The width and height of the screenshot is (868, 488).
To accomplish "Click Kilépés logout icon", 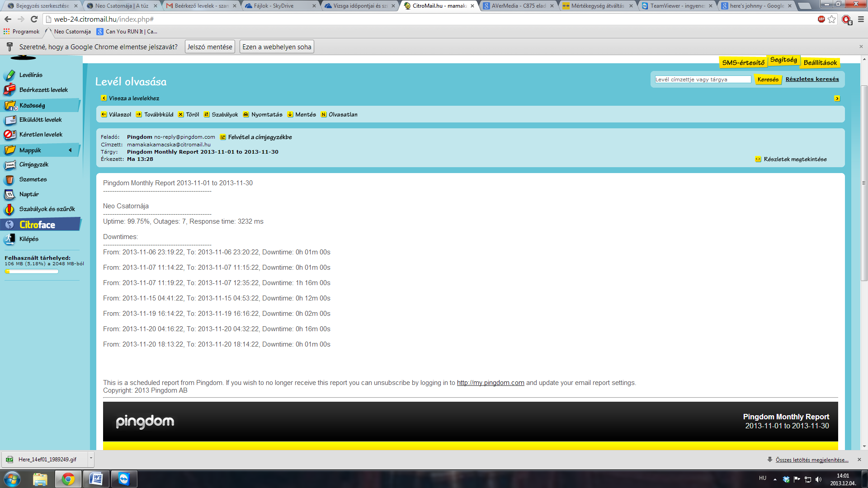I will pyautogui.click(x=9, y=239).
